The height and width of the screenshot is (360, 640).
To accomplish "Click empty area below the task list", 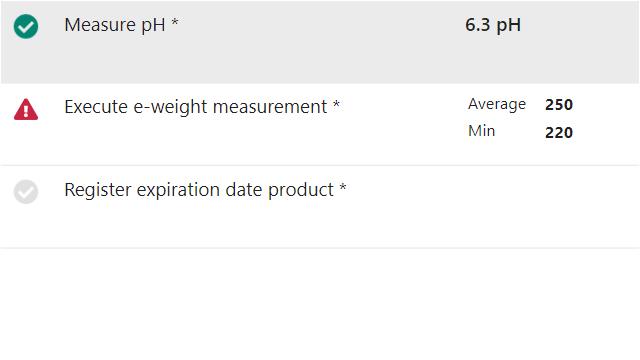I will (x=320, y=304).
